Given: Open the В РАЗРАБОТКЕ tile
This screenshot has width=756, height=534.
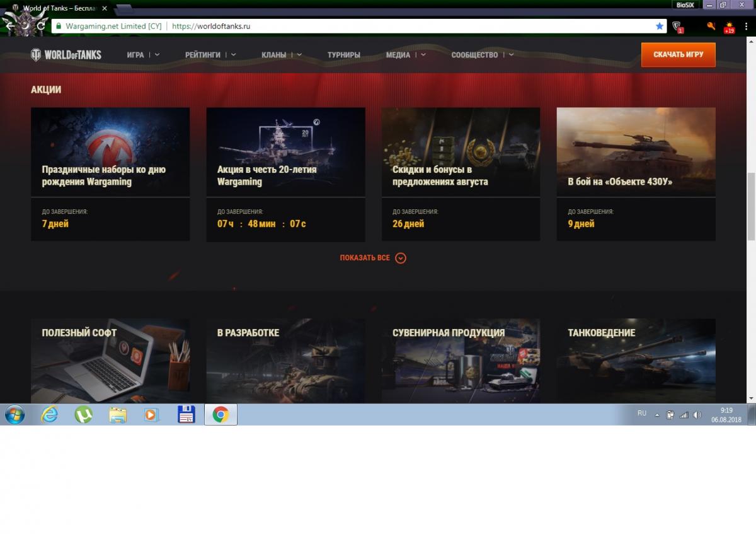Looking at the screenshot, I should [285, 361].
